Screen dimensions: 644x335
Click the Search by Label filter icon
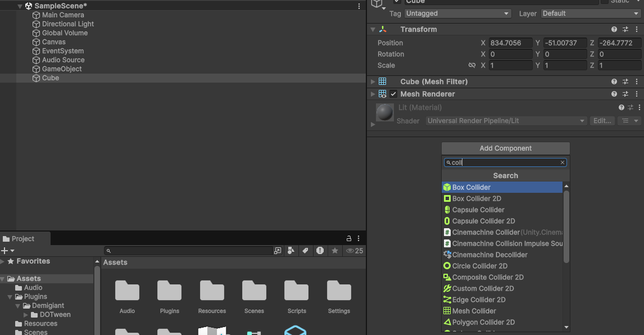coord(305,251)
